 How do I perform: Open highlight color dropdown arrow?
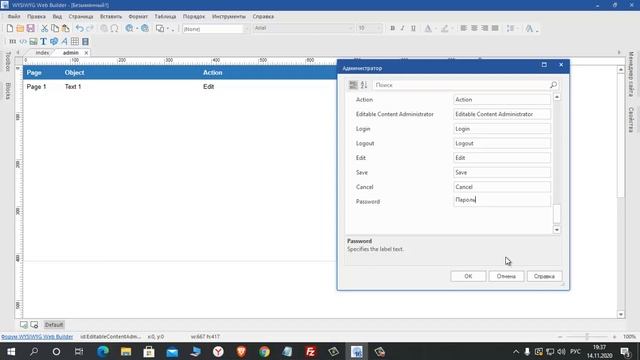tap(452, 29)
